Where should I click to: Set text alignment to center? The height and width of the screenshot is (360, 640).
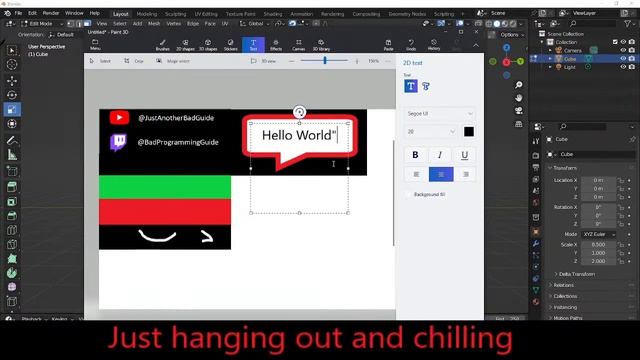tap(441, 174)
